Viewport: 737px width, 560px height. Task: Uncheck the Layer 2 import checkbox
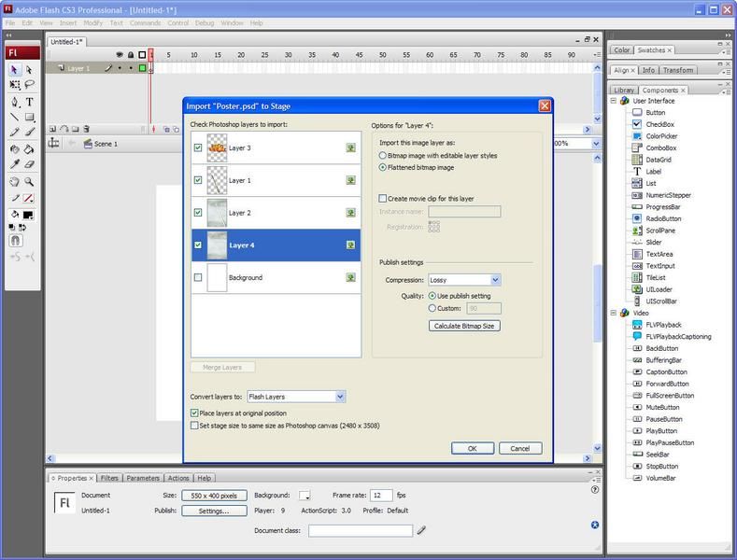198,213
